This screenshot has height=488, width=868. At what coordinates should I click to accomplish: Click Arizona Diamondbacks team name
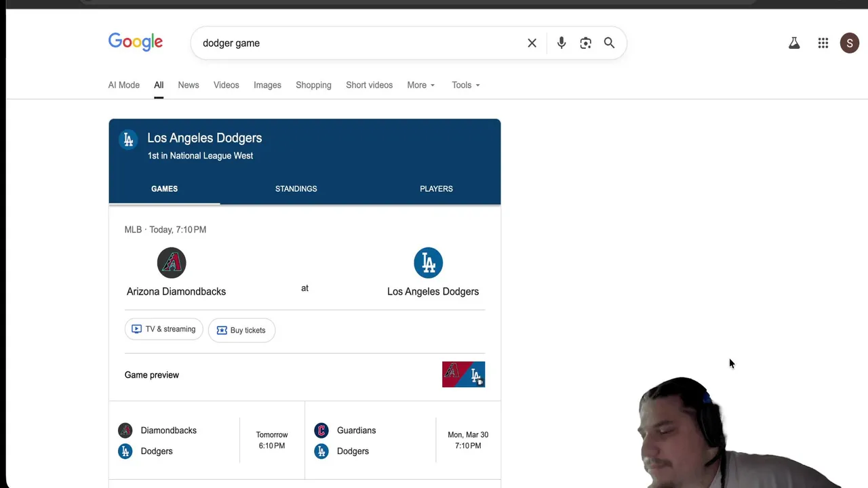[x=176, y=291]
